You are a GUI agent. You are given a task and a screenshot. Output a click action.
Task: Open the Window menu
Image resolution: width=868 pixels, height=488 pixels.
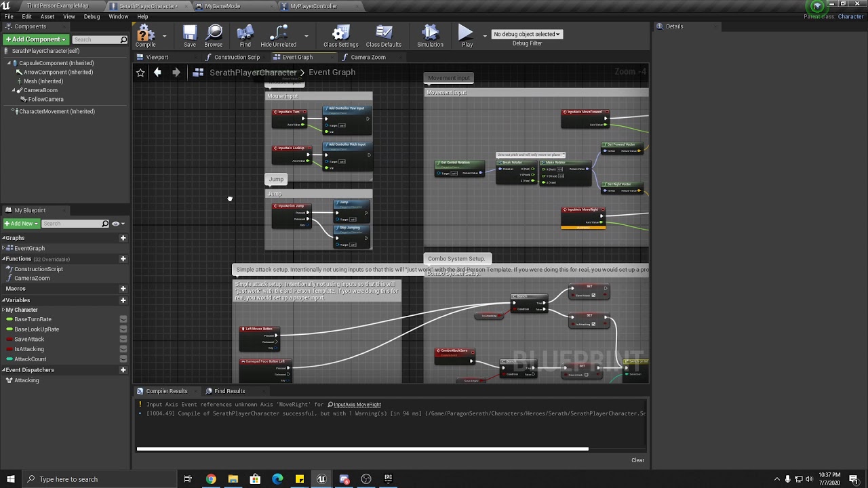119,16
